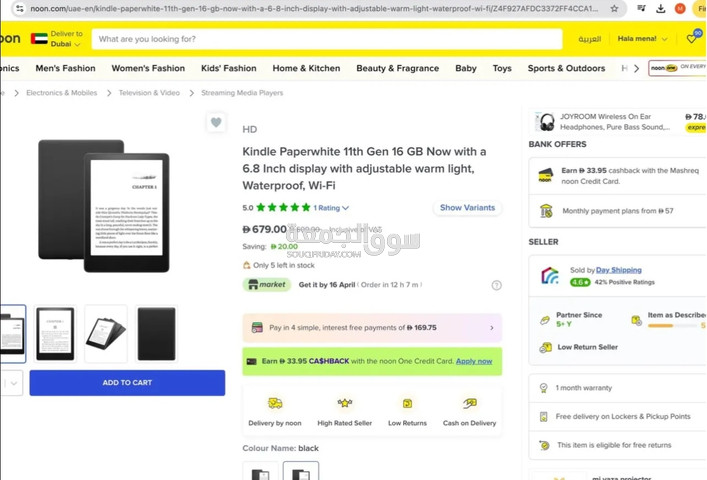Open the media control icon in browser toolbar
The height and width of the screenshot is (480, 707).
pyautogui.click(x=641, y=8)
